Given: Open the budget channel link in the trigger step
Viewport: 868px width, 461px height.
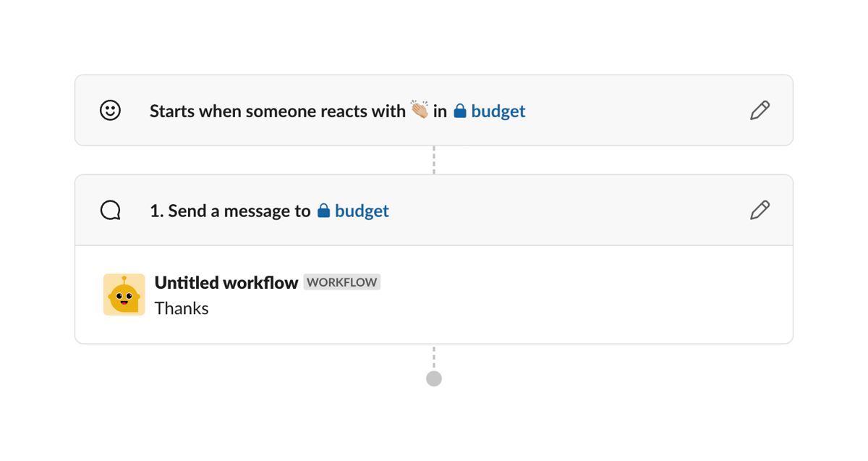Looking at the screenshot, I should pos(497,111).
